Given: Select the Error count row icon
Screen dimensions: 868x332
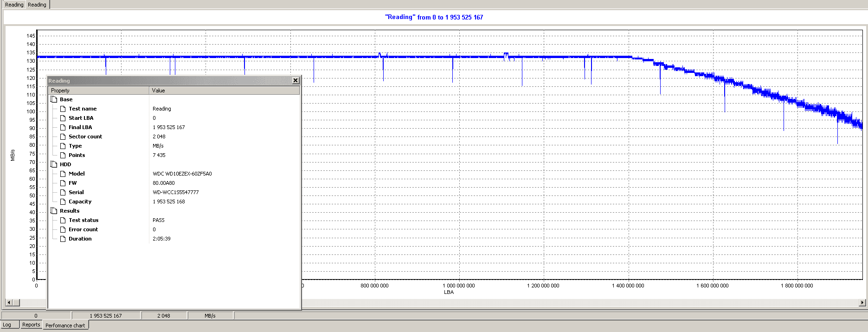Looking at the screenshot, I should coord(63,229).
